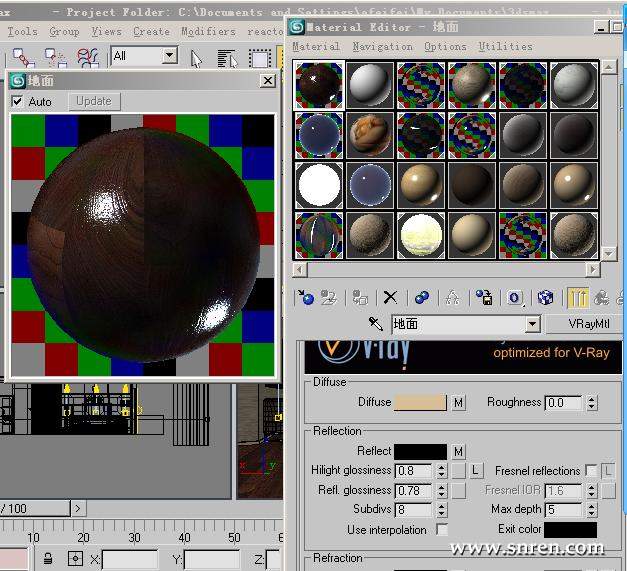Open the All selection filter dropdown
The image size is (627, 571).
pyautogui.click(x=169, y=56)
